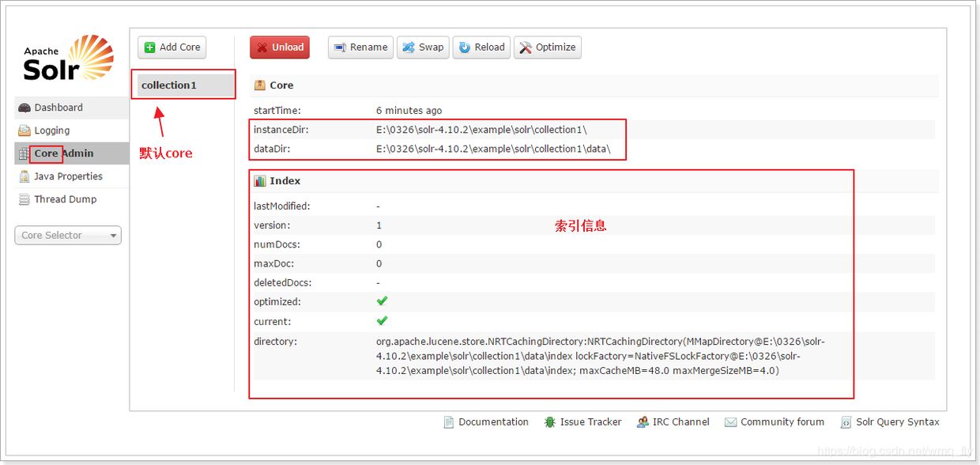Click the dataDir path value
The height and width of the screenshot is (465, 980).
tap(493, 149)
